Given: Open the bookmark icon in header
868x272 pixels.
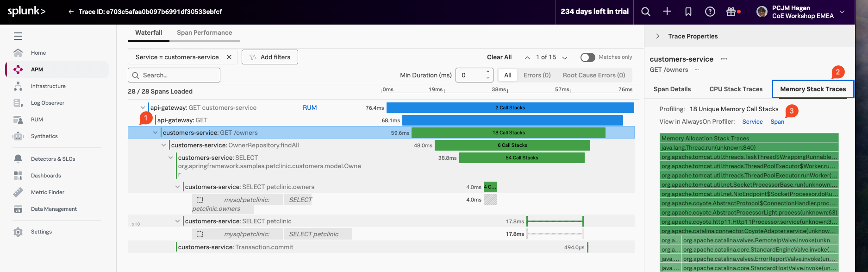Looking at the screenshot, I should coord(688,12).
